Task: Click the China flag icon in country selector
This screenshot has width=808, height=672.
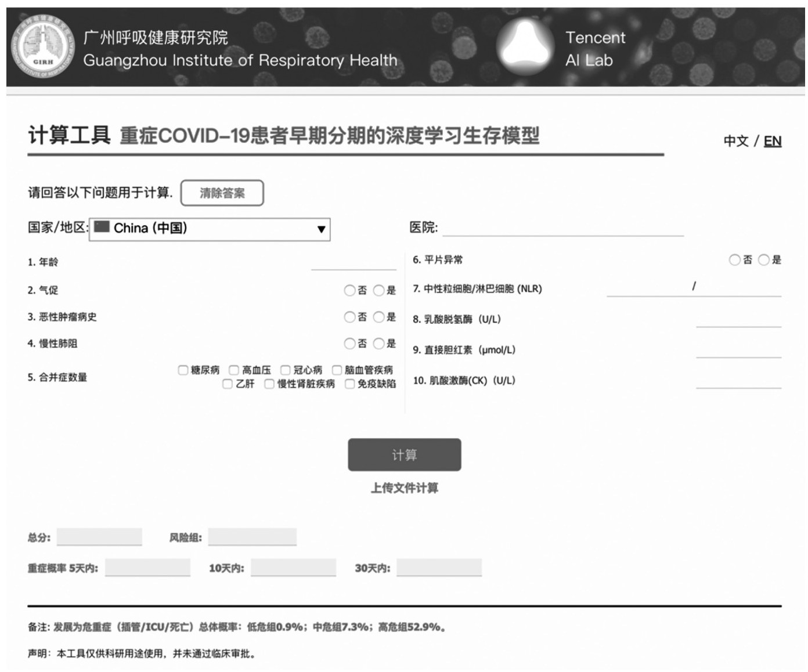Action: [x=102, y=227]
